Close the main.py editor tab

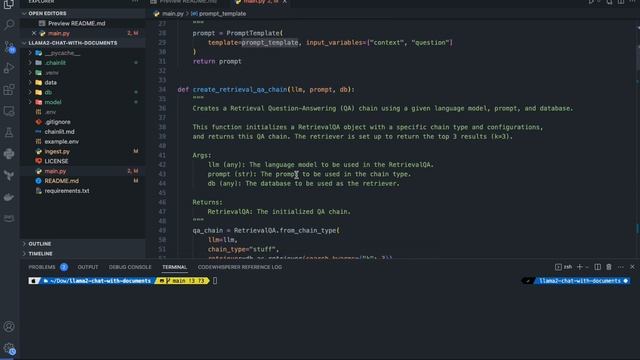(x=284, y=2)
